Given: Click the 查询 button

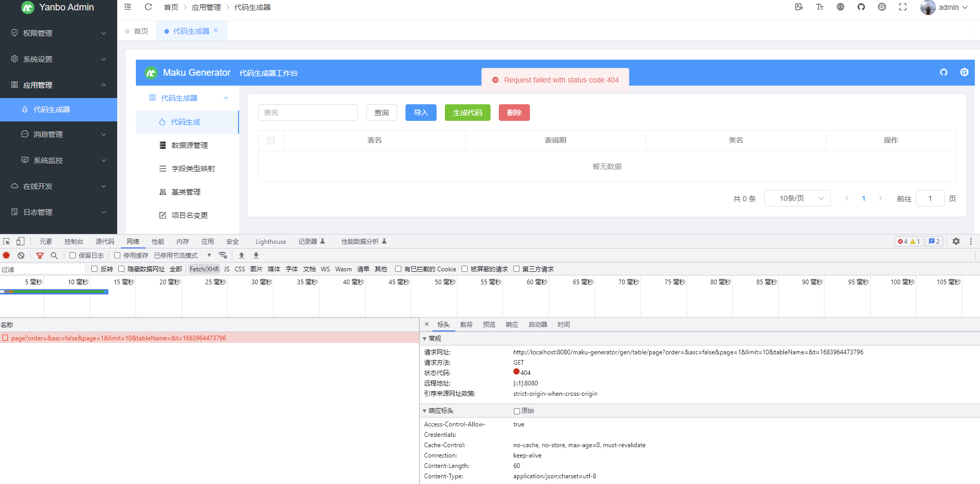Looking at the screenshot, I should click(x=382, y=113).
